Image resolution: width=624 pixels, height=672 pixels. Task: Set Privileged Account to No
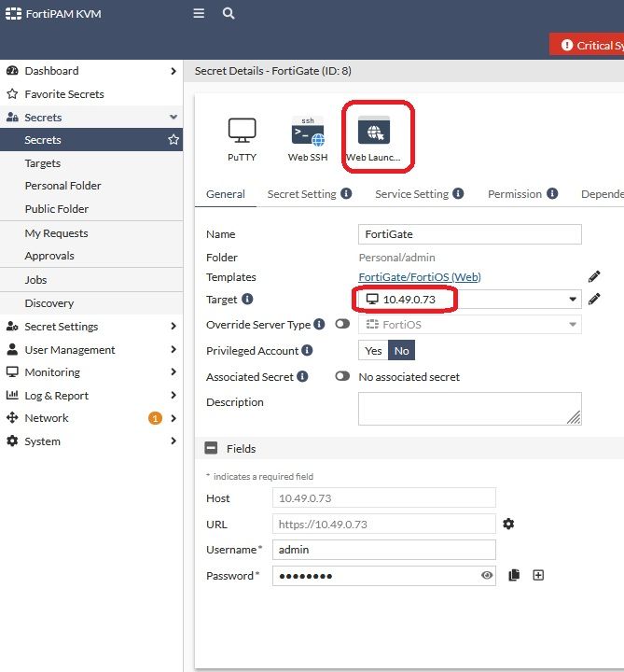(401, 351)
